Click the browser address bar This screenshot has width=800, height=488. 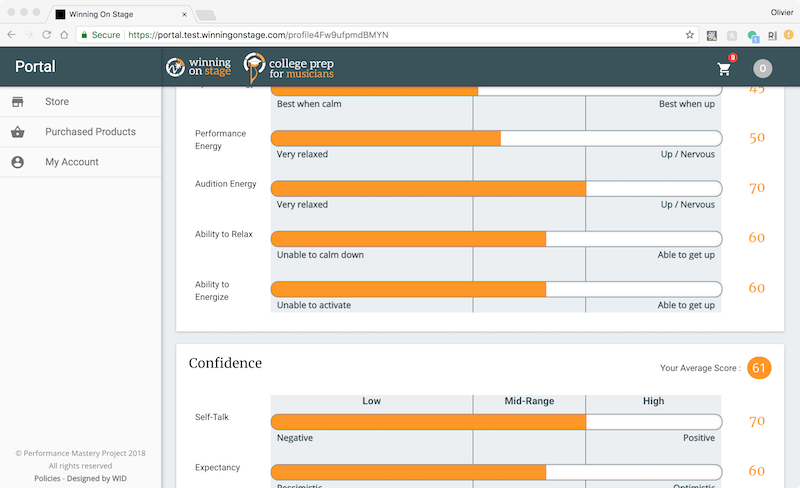[400, 34]
